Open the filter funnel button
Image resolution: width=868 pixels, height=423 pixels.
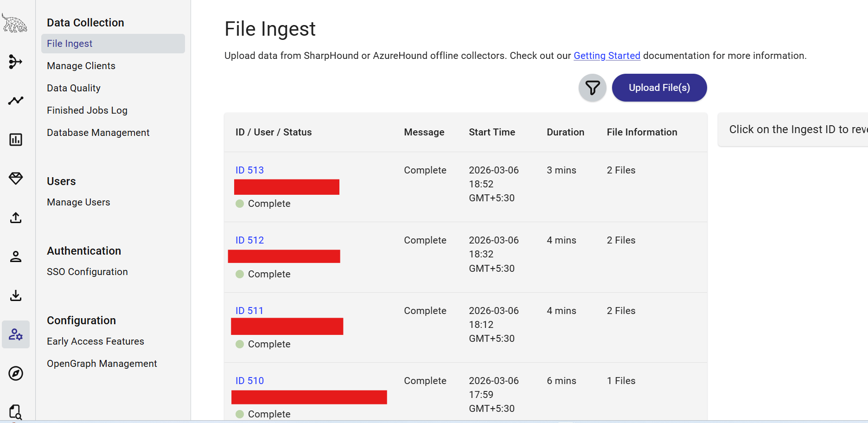coord(593,88)
